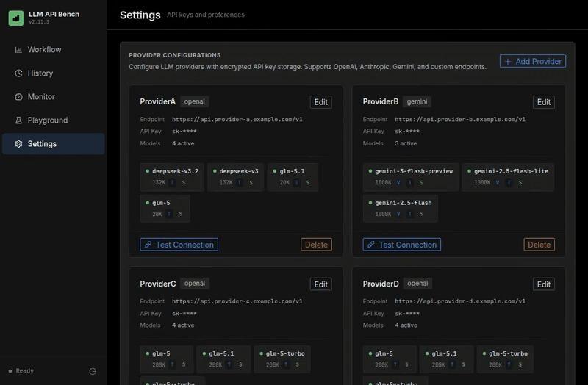The width and height of the screenshot is (588, 385).
Task: Click ProviderB endpoint URL api.provider-b.example.com
Action: click(x=460, y=119)
